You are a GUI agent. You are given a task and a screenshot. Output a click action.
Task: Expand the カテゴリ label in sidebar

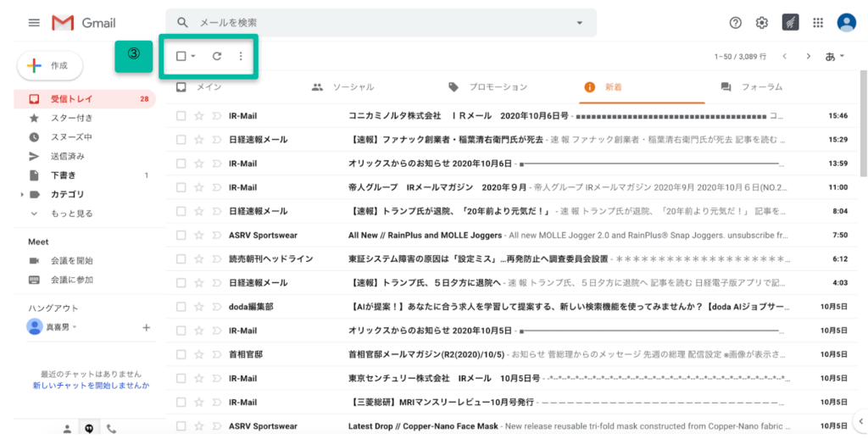coord(22,195)
